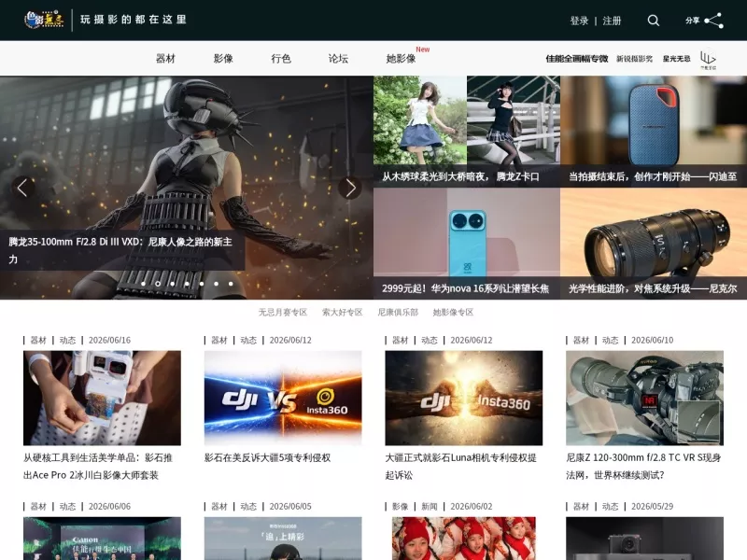Click the date 2026/06/10
The width and height of the screenshot is (747, 560).
(x=652, y=340)
